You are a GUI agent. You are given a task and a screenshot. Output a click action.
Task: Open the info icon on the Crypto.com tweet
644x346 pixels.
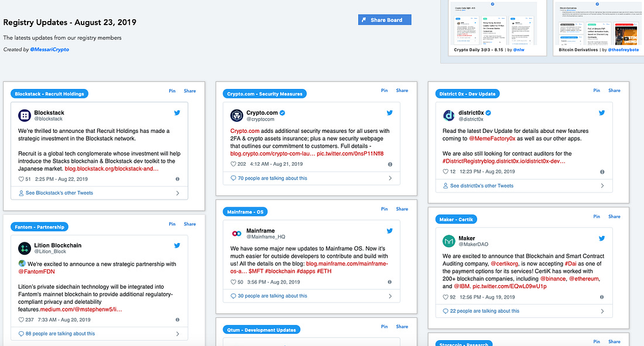(x=390, y=165)
